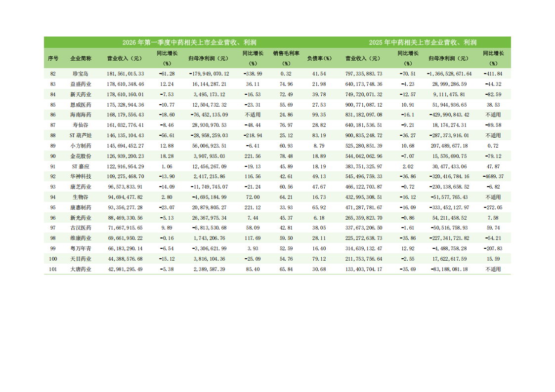
Task: Click revenue value 109,275,468.70
Action: pyautogui.click(x=126, y=176)
